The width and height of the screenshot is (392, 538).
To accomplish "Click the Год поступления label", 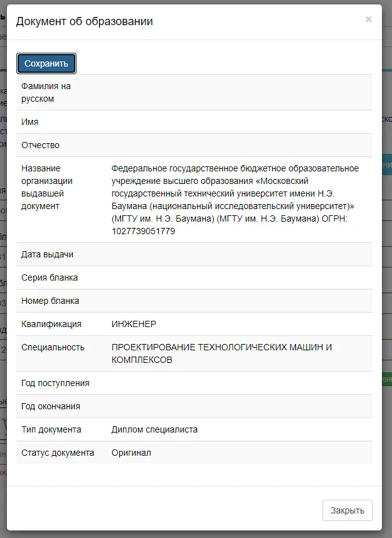I will 55,383.
